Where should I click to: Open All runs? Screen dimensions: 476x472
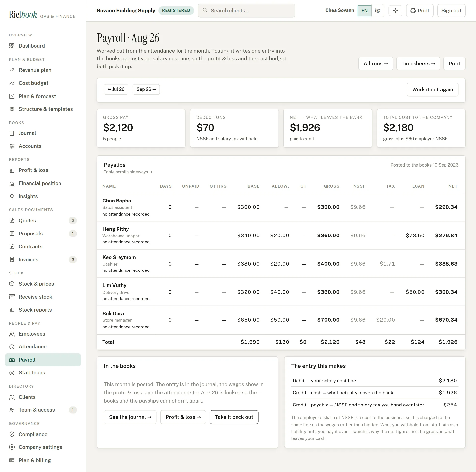click(376, 64)
